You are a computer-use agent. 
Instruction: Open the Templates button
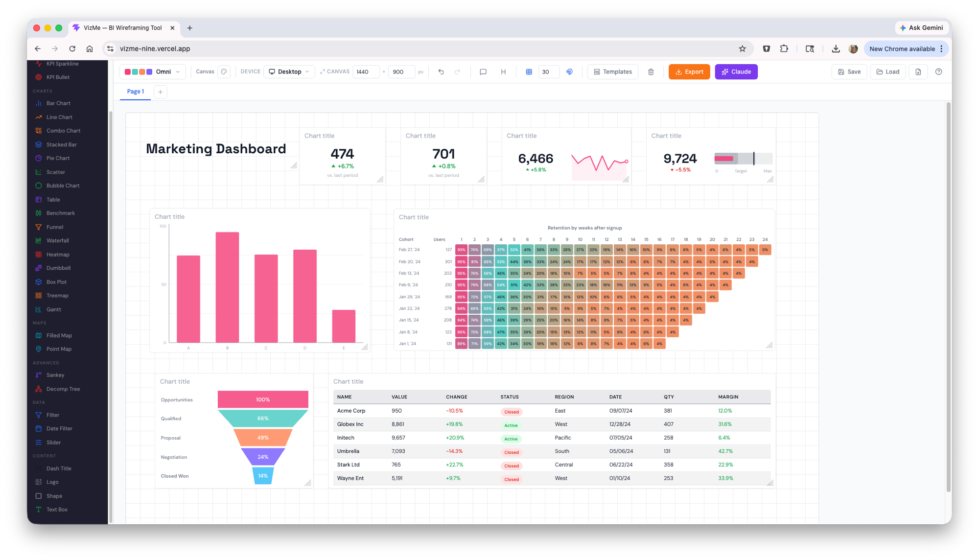pyautogui.click(x=613, y=72)
